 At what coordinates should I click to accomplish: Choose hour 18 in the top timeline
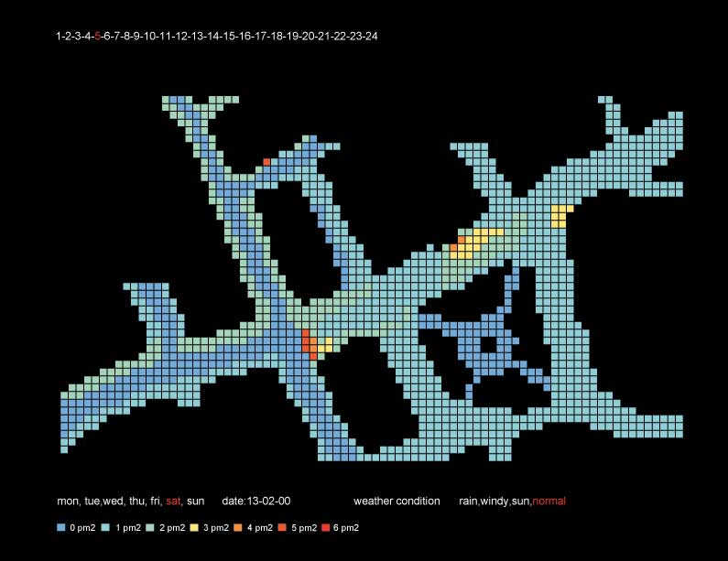pyautogui.click(x=277, y=37)
